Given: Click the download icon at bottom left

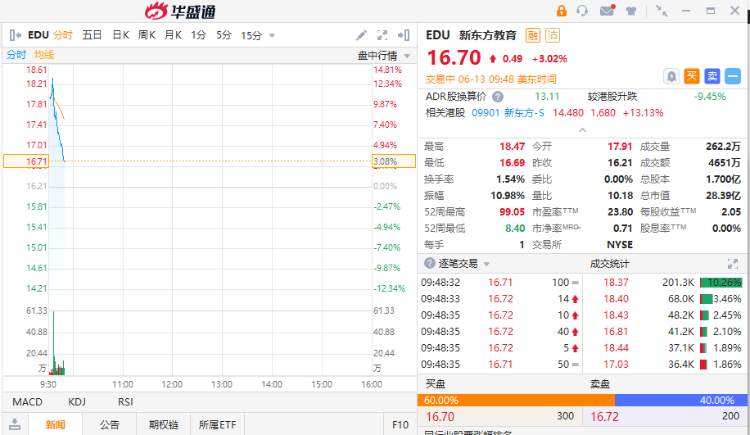Looking at the screenshot, I should [15, 424].
